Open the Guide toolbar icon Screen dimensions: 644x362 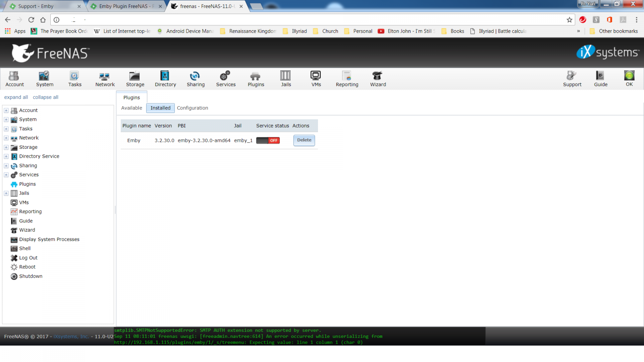tap(601, 79)
